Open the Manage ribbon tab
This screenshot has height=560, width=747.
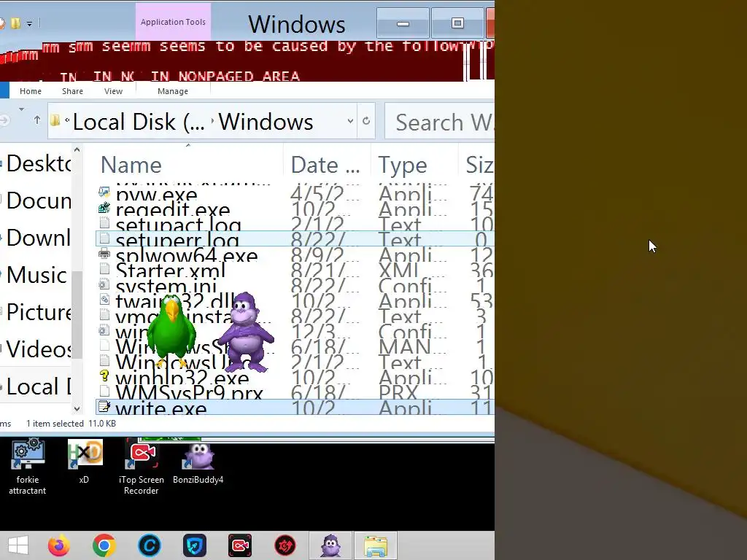point(172,91)
